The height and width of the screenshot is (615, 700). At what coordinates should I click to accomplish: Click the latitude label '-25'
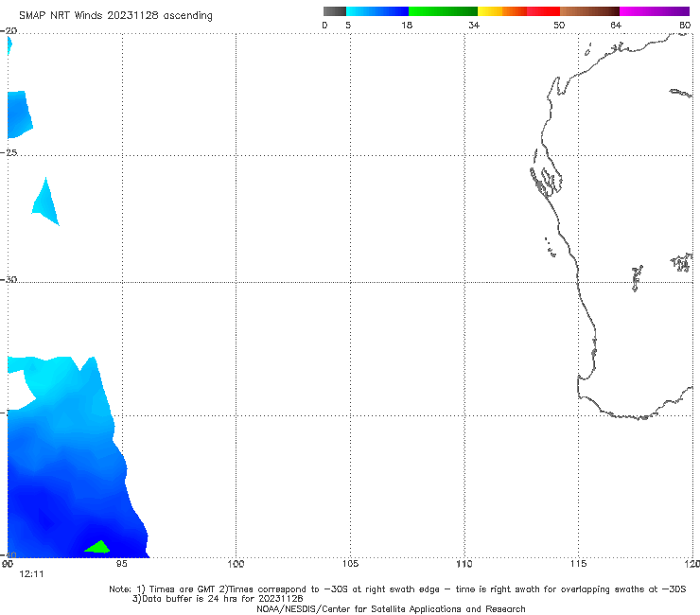(9, 152)
